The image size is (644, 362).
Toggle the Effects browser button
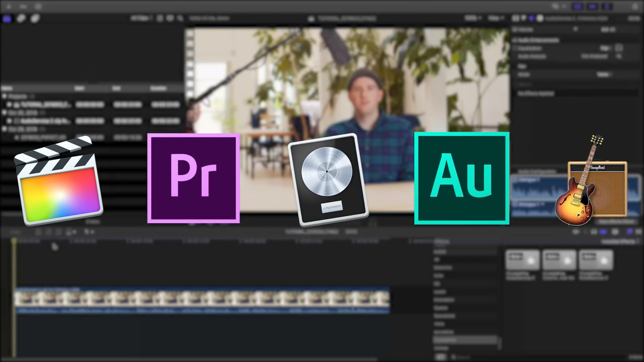(630, 232)
